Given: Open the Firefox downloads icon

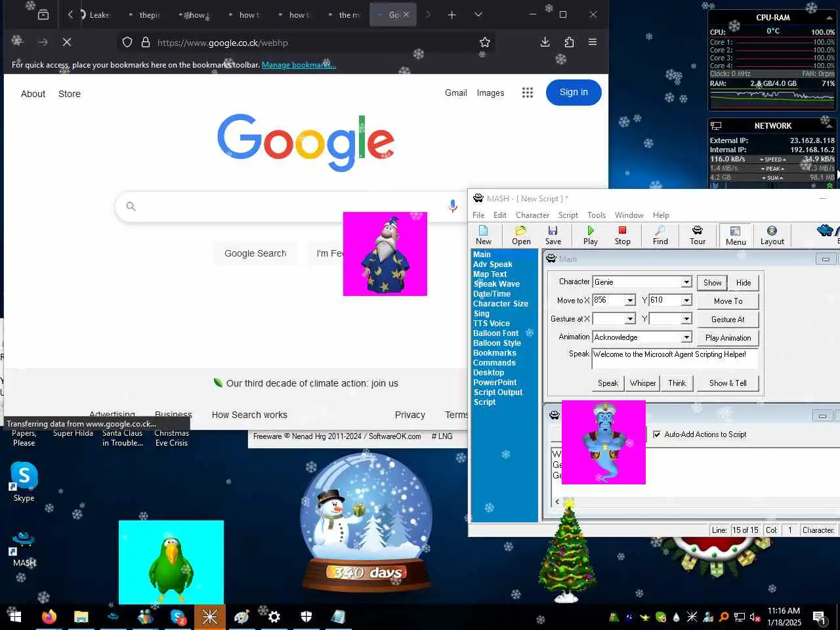Looking at the screenshot, I should [x=545, y=42].
